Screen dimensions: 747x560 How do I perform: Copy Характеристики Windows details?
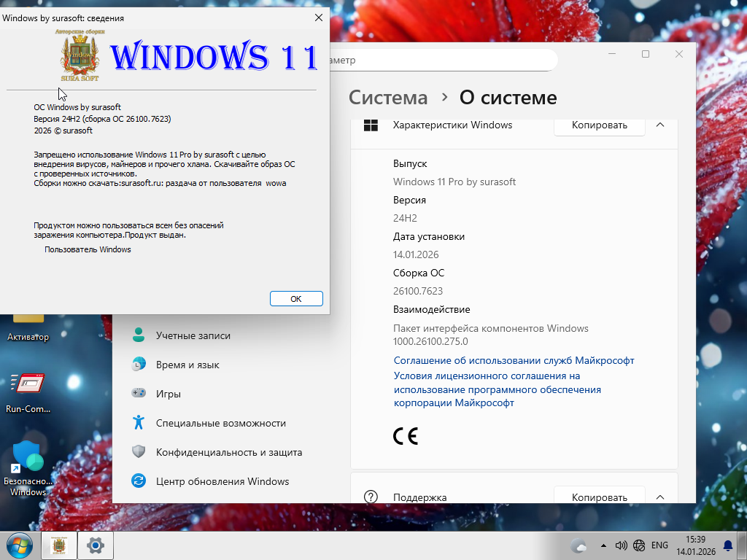[x=600, y=125]
